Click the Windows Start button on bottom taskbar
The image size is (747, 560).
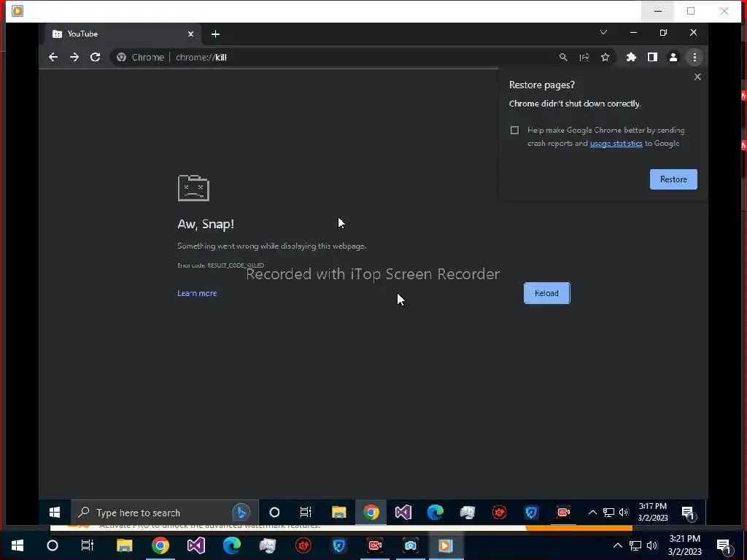(x=18, y=545)
